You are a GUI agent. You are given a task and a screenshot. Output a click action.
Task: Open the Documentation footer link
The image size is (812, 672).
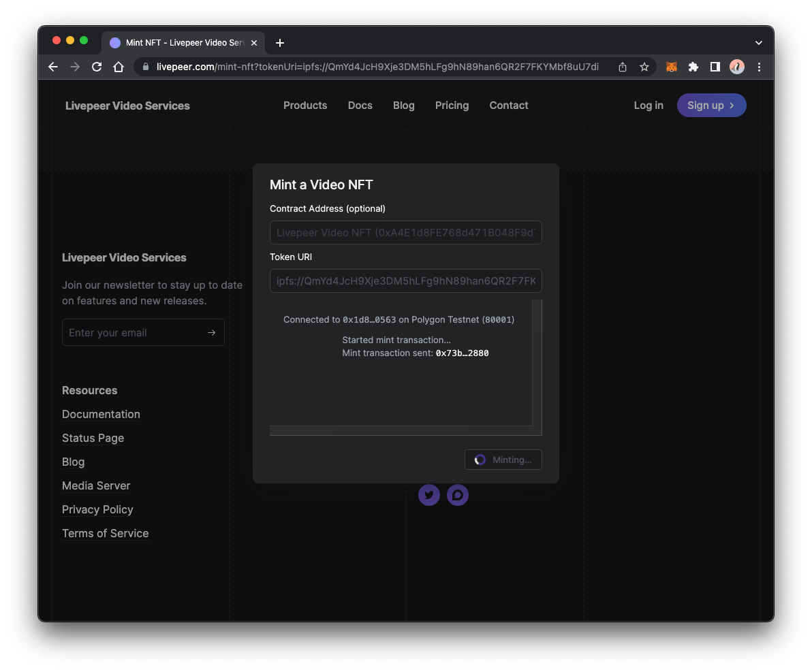pyautogui.click(x=101, y=414)
